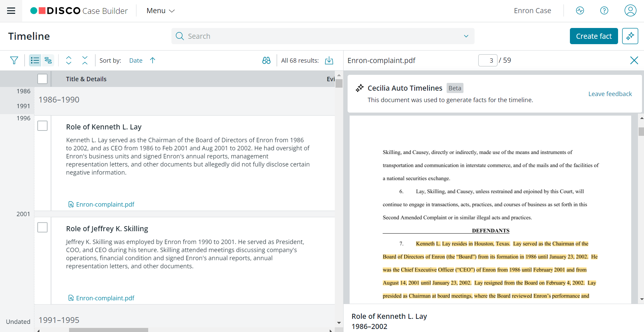Click Role of Kenneth L. Lay in the bottom panel
The image size is (644, 332).
(x=389, y=316)
